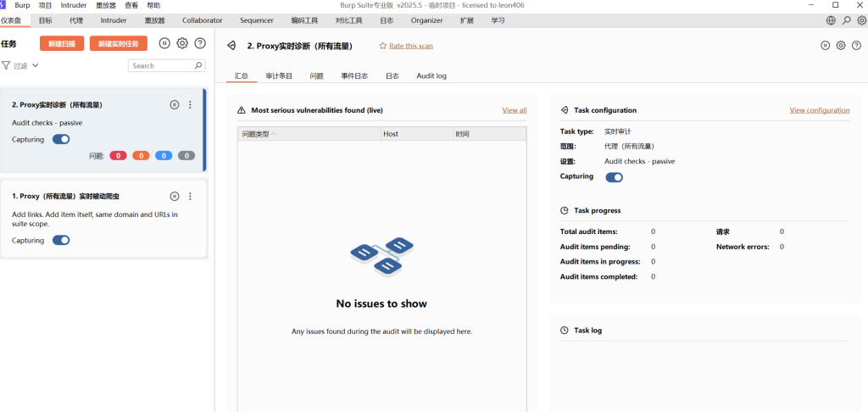Viewport: 868px width, 412px height.
Task: Switch to the 扩展 tab
Action: coord(467,20)
